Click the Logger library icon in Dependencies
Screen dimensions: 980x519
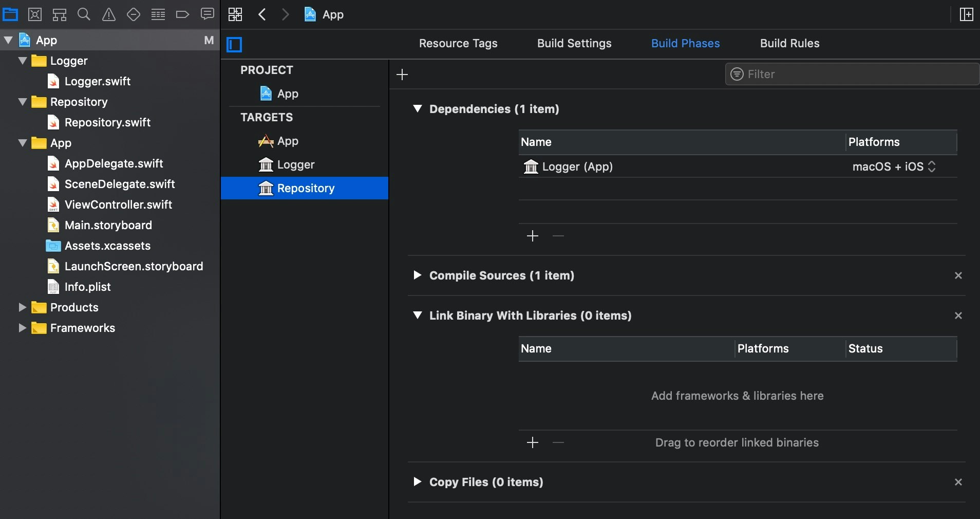click(x=531, y=166)
